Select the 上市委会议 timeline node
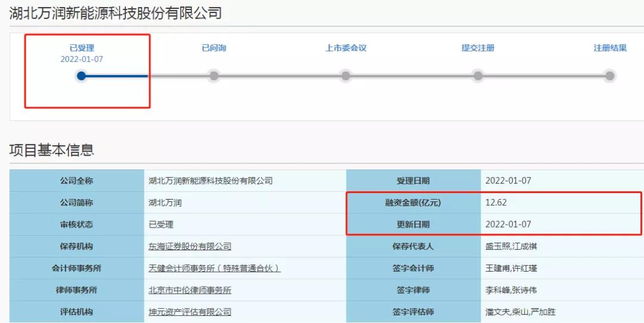This screenshot has height=323, width=644. (345, 76)
